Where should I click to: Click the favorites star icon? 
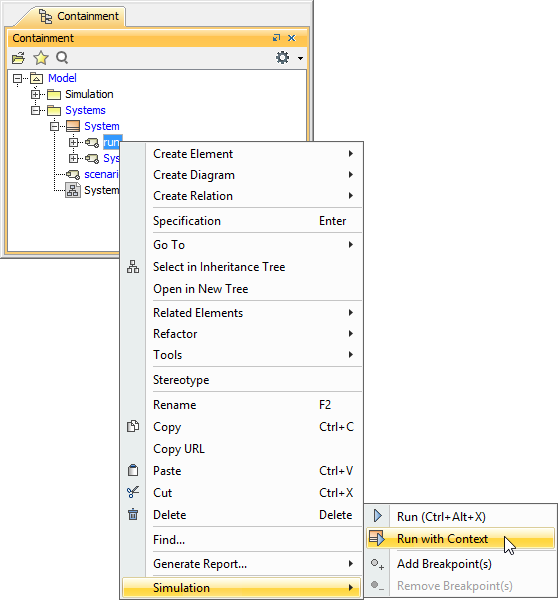pos(41,58)
